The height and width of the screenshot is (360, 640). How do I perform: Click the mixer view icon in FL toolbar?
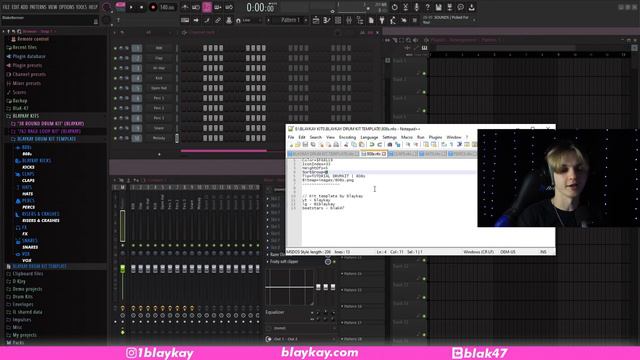(x=349, y=20)
